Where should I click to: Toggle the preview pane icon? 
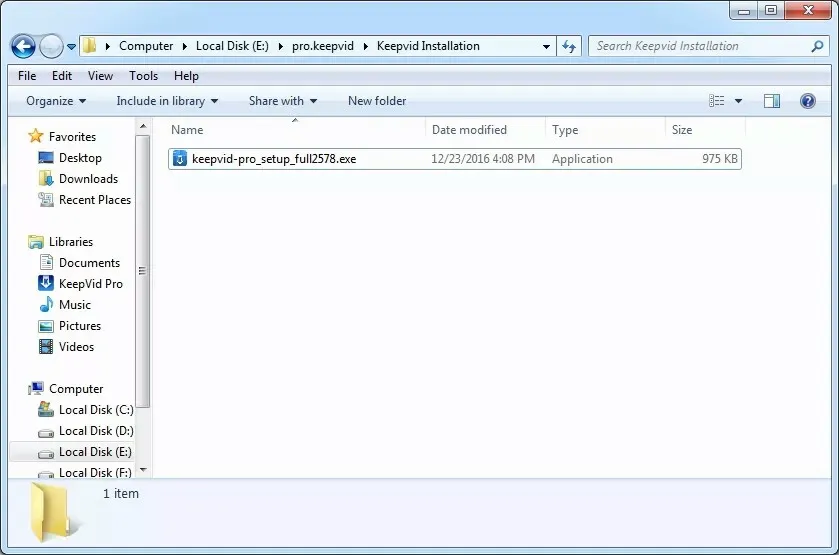pyautogui.click(x=772, y=101)
